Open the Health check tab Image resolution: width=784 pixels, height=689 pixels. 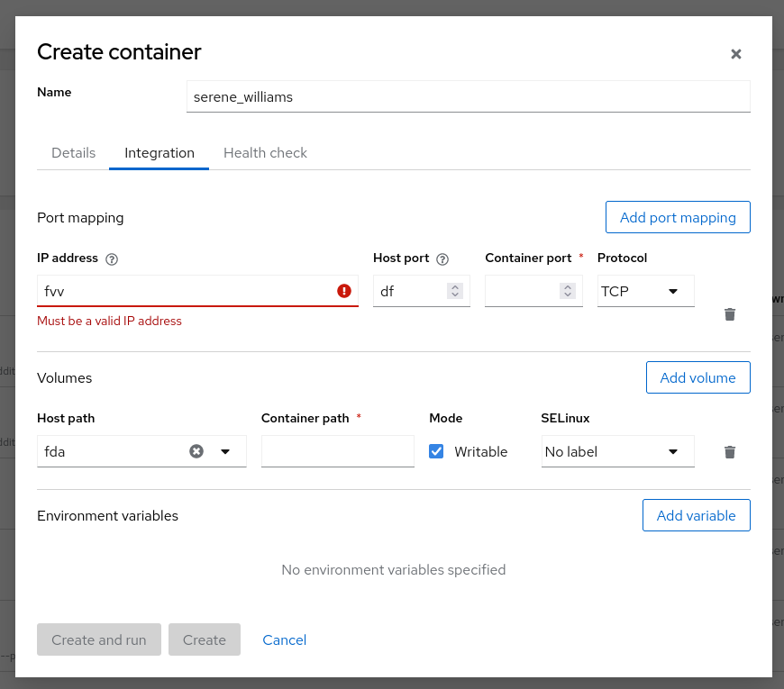pyautogui.click(x=265, y=152)
